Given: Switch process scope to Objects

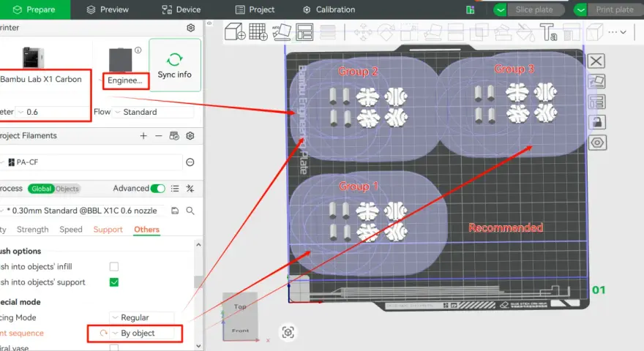Looking at the screenshot, I should 67,189.
